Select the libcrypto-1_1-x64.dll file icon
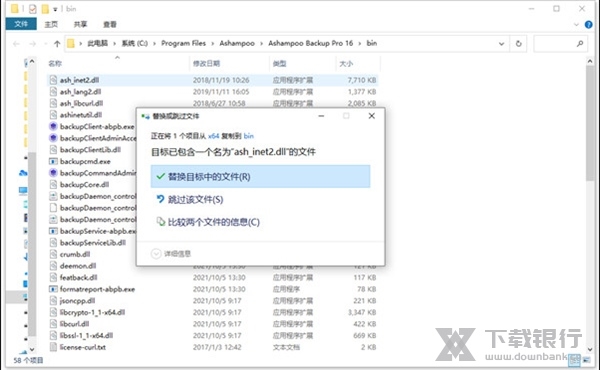The image size is (600, 370). 54,312
